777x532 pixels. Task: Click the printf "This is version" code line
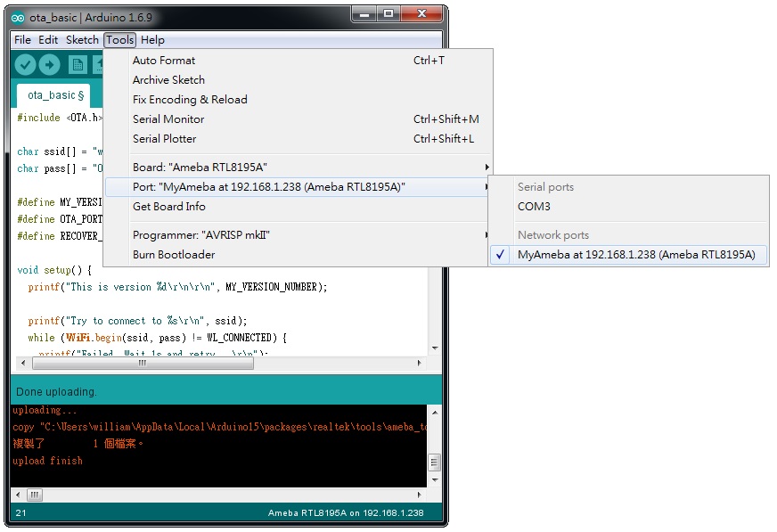177,287
